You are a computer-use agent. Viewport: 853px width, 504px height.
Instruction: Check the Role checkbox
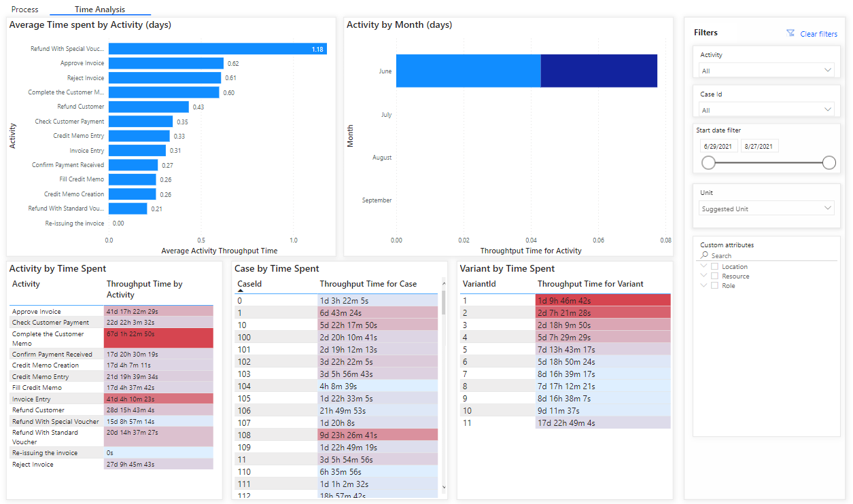(713, 285)
